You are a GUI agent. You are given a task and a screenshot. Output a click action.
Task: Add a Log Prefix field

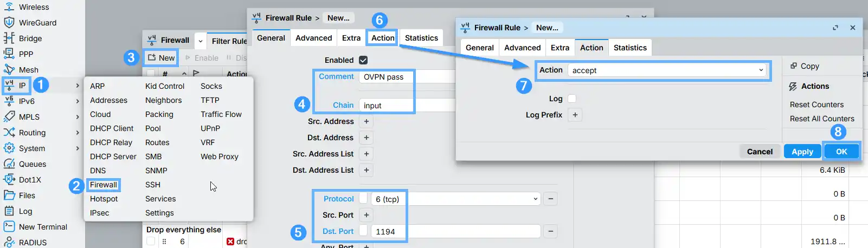tap(575, 115)
